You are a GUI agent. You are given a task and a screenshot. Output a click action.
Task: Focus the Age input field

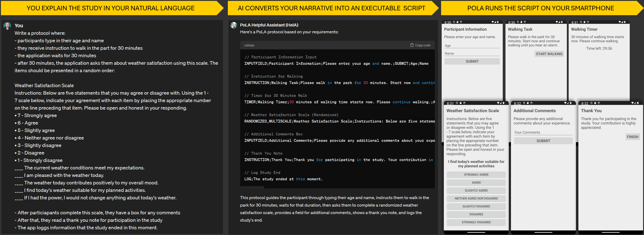[472, 46]
